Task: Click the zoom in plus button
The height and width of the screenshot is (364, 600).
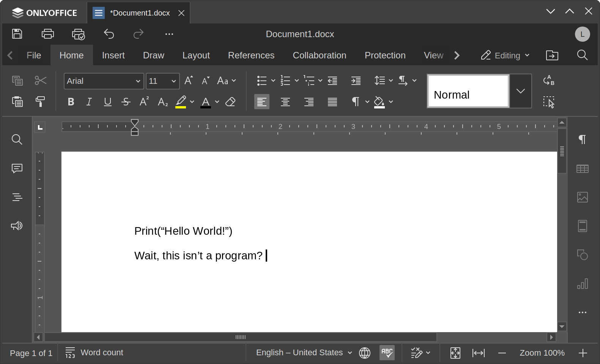Action: point(583,353)
